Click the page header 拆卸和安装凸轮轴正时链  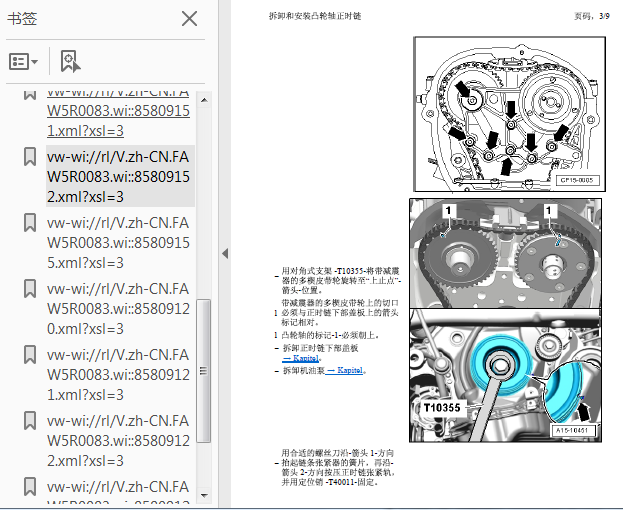tap(315, 16)
